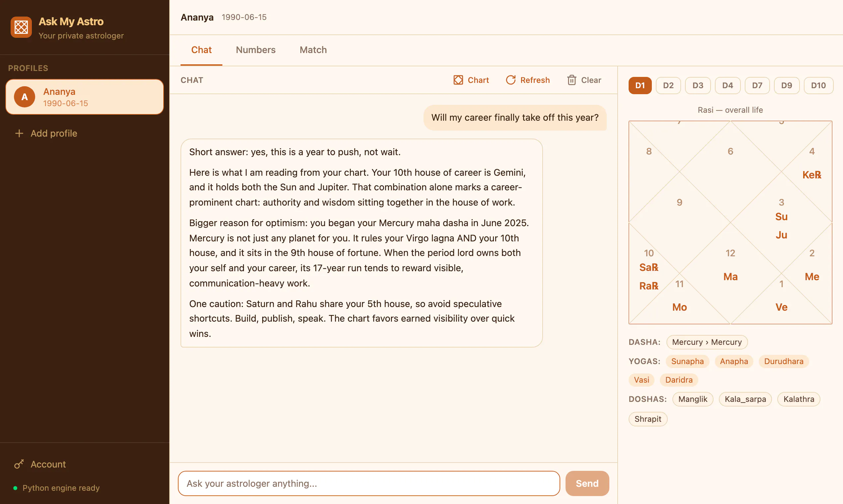Click the 1990-06-15 date in the header
This screenshot has width=843, height=504.
(x=244, y=17)
